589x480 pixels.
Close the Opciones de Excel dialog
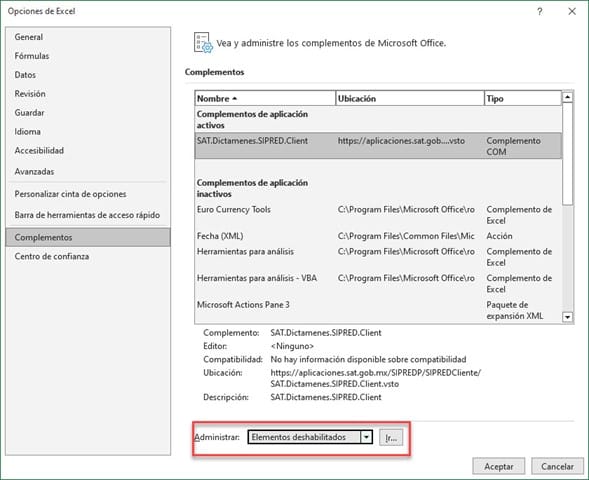(x=572, y=11)
